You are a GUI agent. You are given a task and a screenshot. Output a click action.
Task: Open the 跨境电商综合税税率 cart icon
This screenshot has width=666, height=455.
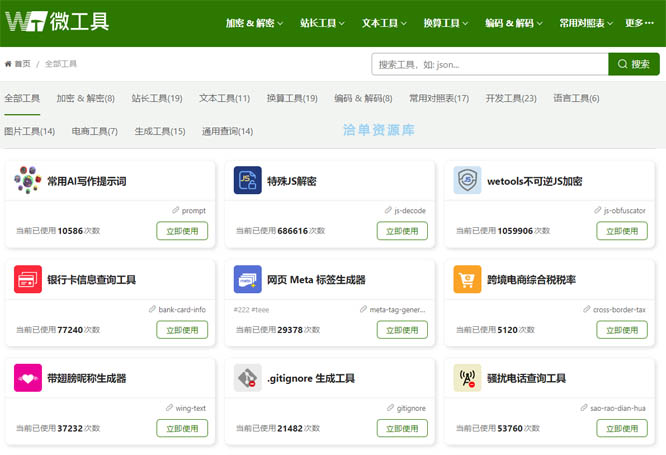pos(467,279)
